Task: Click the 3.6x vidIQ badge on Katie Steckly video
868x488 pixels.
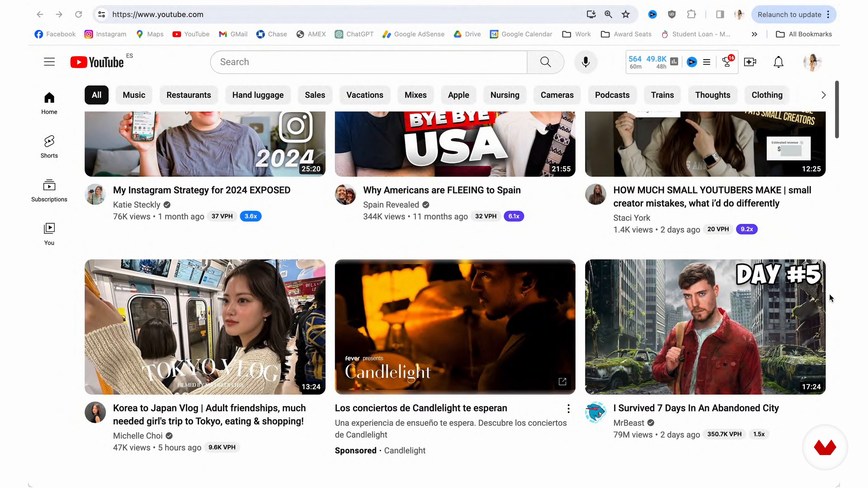Action: [251, 216]
